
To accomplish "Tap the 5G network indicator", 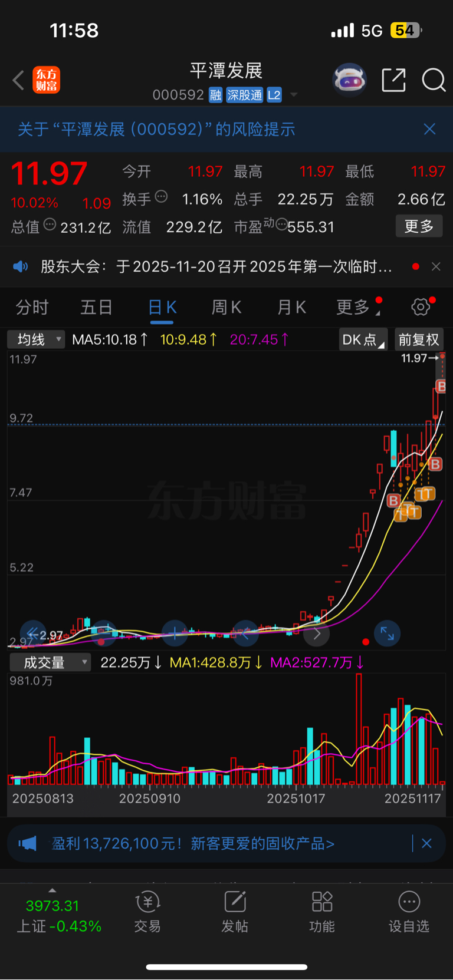I will pos(372,31).
